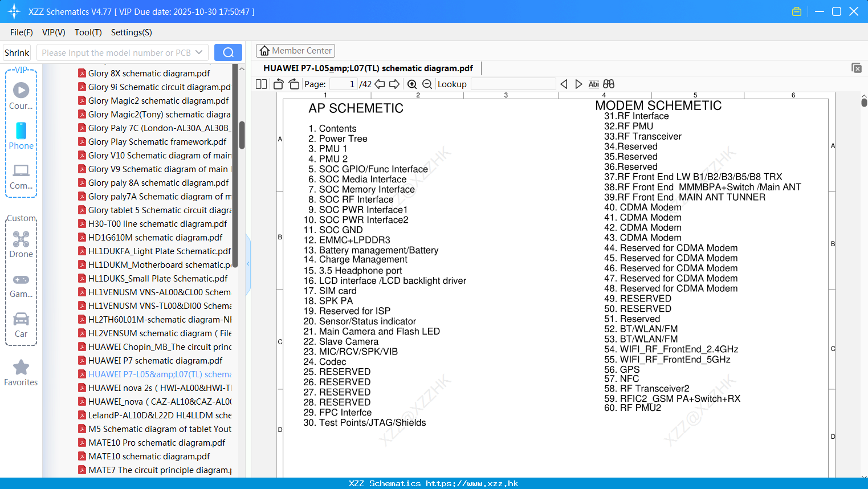The image size is (868, 489).
Task: Click the yellow briefcase icon in title bar
Action: [797, 11]
